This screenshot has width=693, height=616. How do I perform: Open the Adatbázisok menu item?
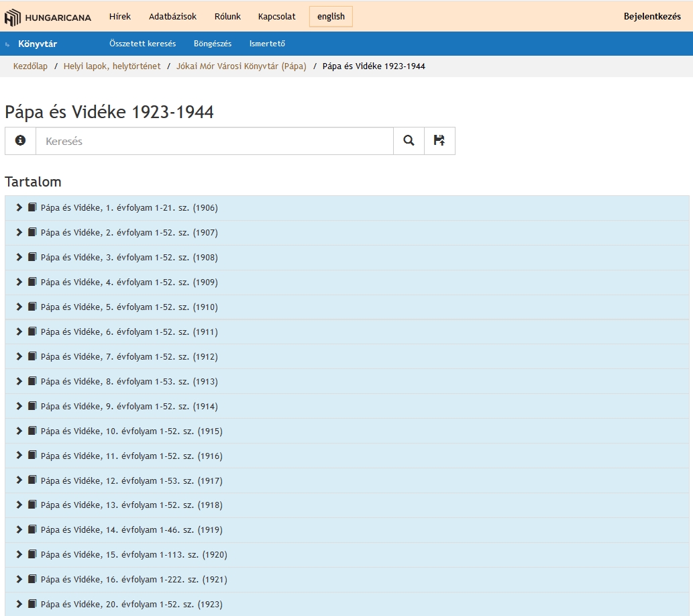pos(172,16)
